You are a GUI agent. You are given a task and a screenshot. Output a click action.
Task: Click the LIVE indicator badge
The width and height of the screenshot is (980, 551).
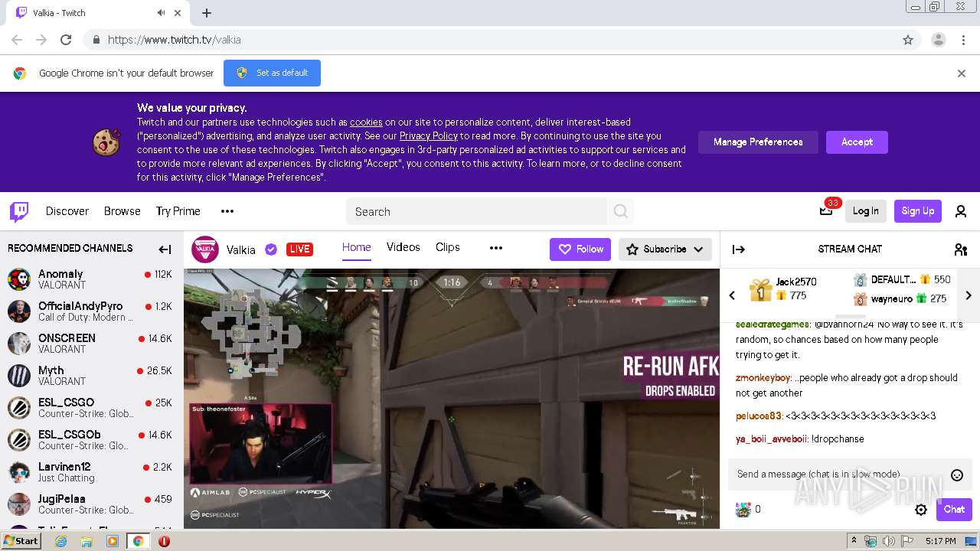[x=299, y=249]
